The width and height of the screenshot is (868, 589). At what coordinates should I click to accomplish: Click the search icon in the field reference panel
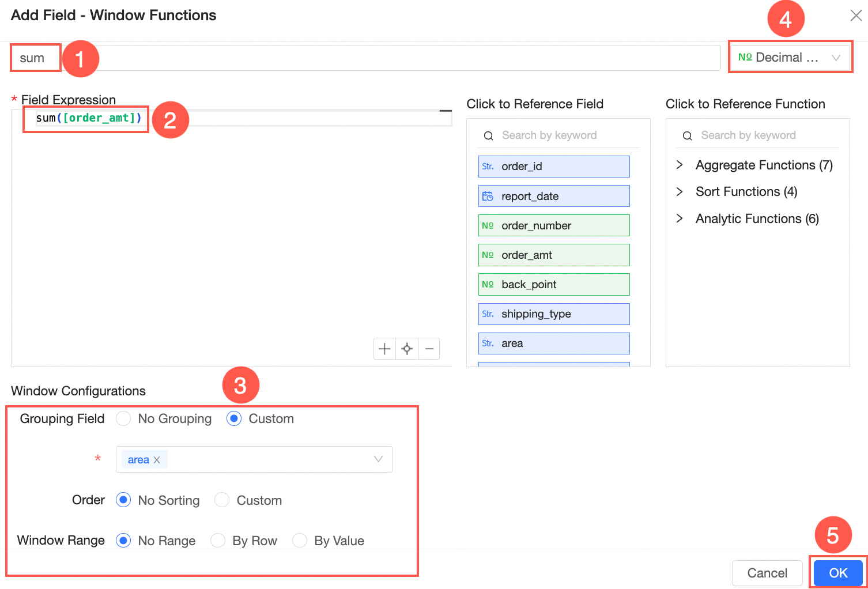[x=488, y=136]
